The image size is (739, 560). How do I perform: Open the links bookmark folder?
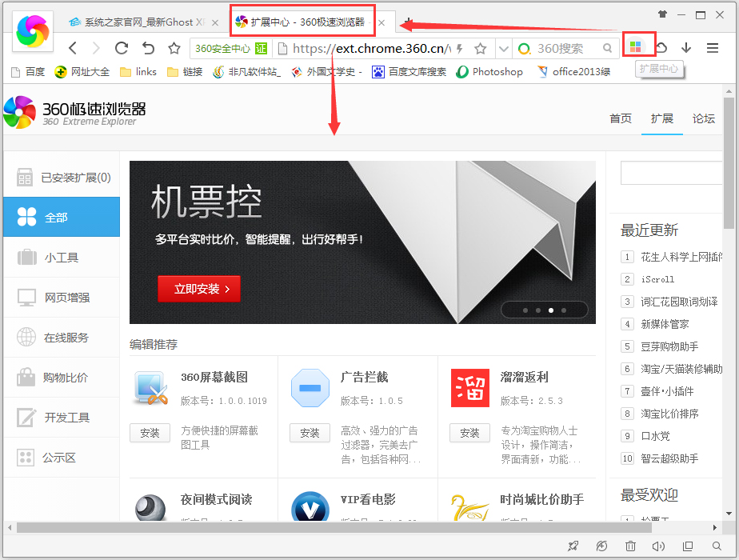pos(138,72)
